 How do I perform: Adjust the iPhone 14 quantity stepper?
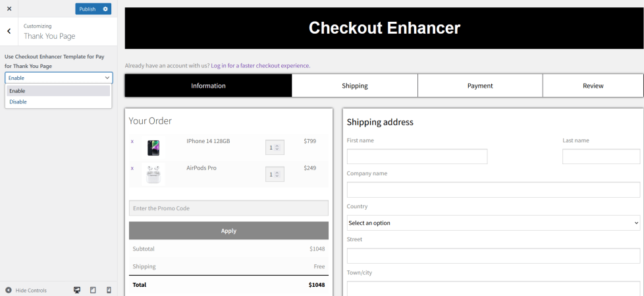(275, 147)
